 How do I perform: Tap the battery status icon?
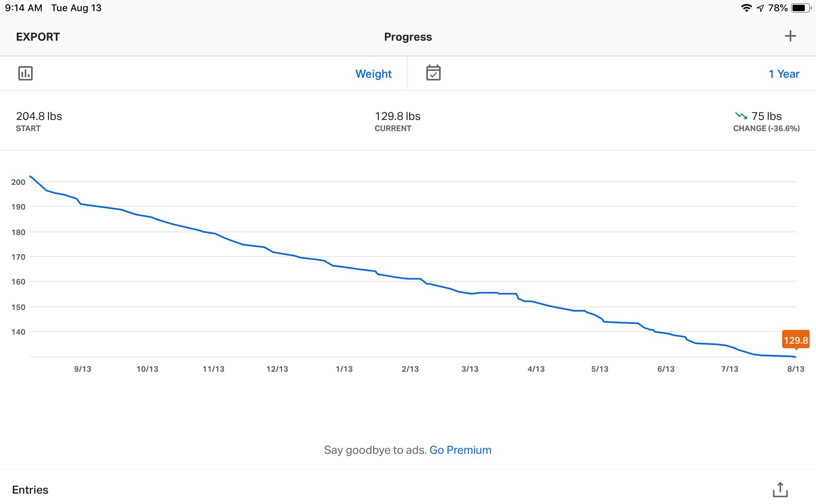(x=801, y=8)
